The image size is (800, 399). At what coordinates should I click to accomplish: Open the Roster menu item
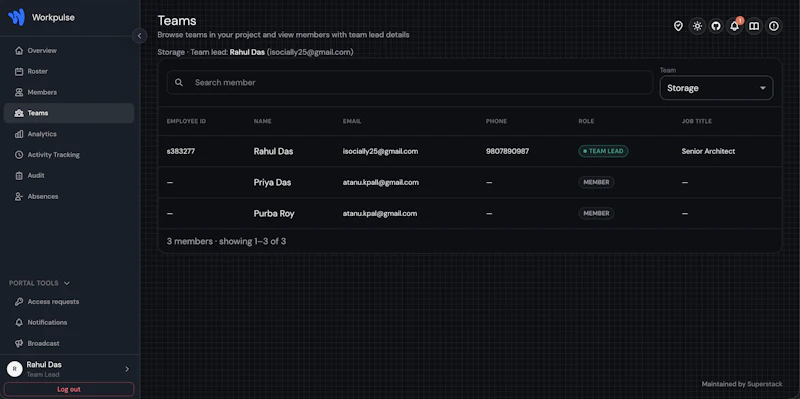point(69,71)
